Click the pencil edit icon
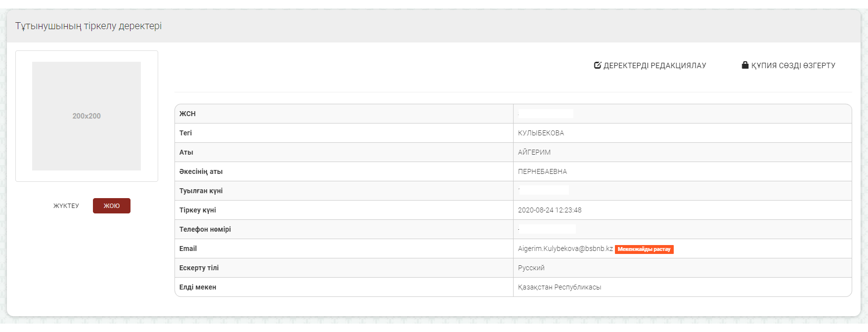The width and height of the screenshot is (868, 332). 597,65
